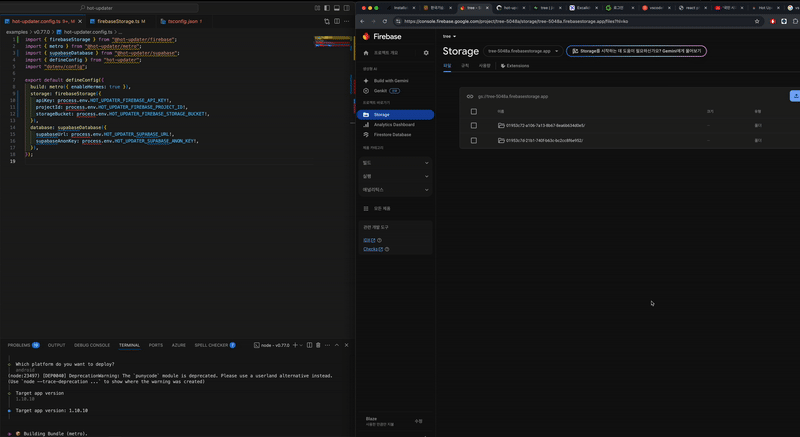The image size is (800, 437).
Task: Open the Checks external link
Action: 372,249
